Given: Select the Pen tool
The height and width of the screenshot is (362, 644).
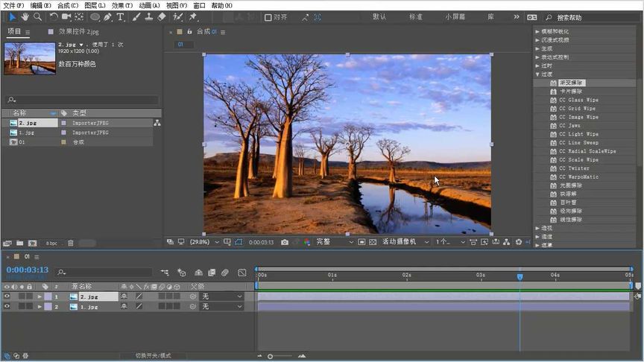Looking at the screenshot, I should point(108,17).
